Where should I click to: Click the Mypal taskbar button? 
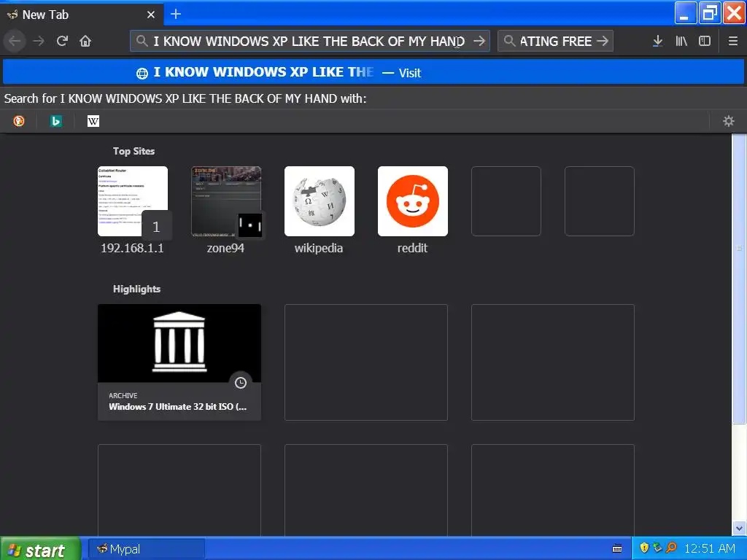point(147,549)
